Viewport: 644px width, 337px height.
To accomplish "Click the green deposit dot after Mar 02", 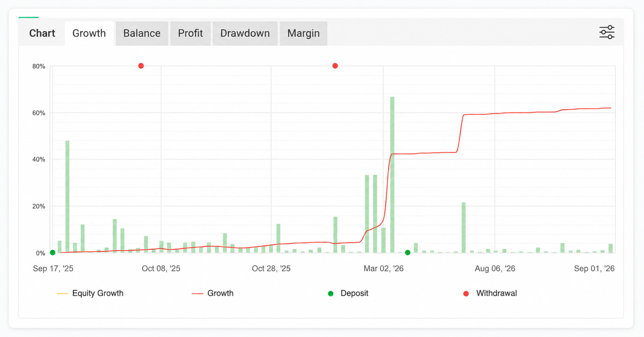I will point(407,253).
